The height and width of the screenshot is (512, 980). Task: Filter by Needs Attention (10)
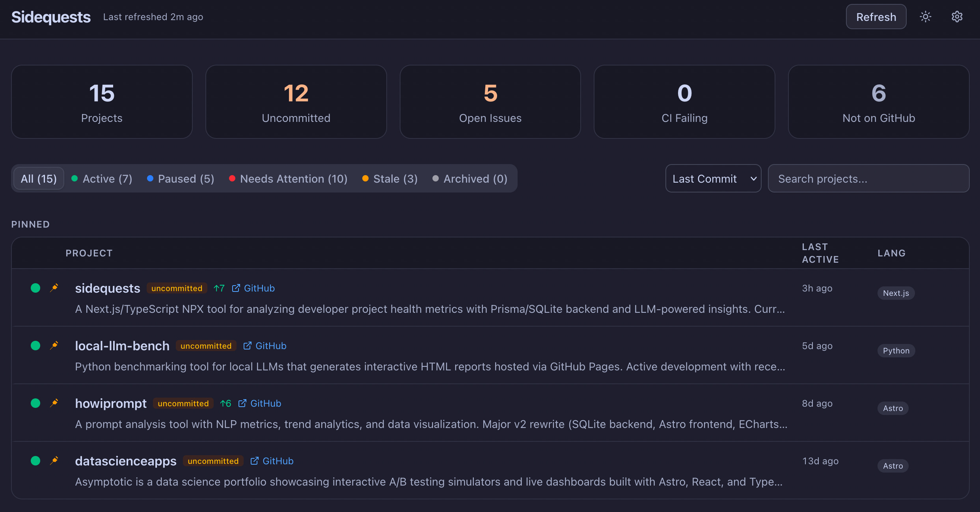click(288, 179)
